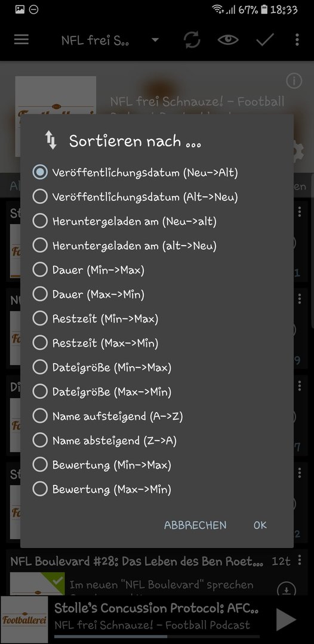314x644 pixels.
Task: Open NFL Boulevard #28 episode options menu
Action: 300,560
